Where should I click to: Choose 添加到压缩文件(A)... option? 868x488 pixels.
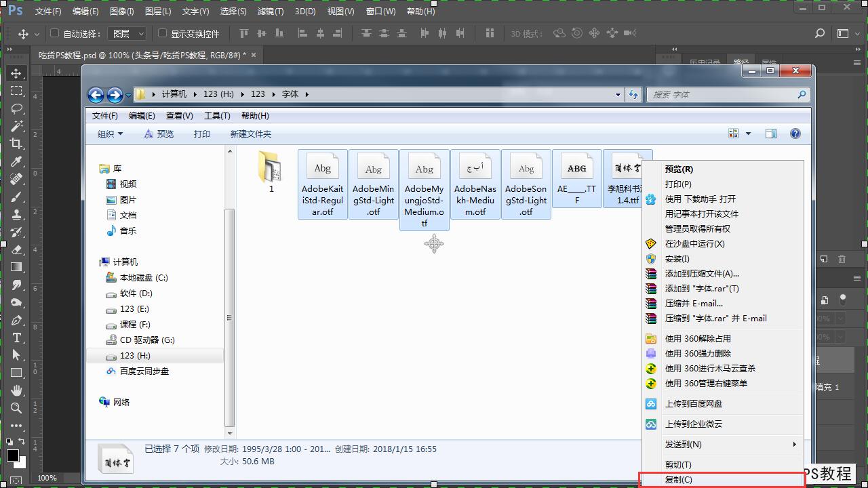[723, 273]
